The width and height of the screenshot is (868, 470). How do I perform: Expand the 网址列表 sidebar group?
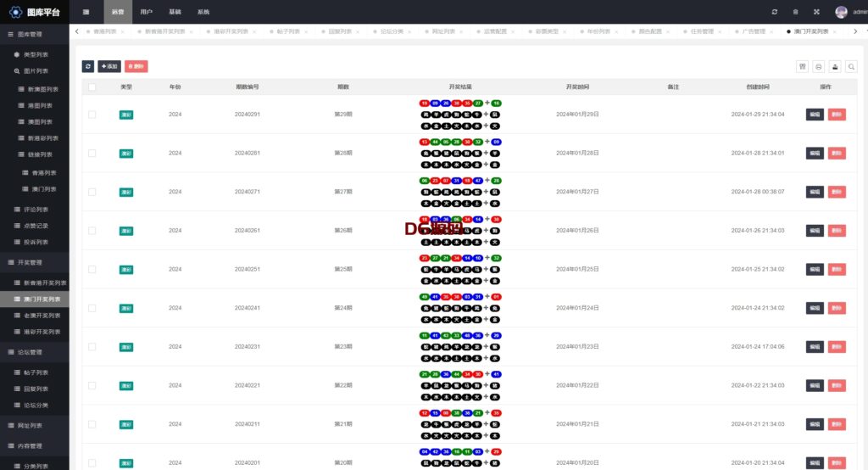pyautogui.click(x=34, y=425)
